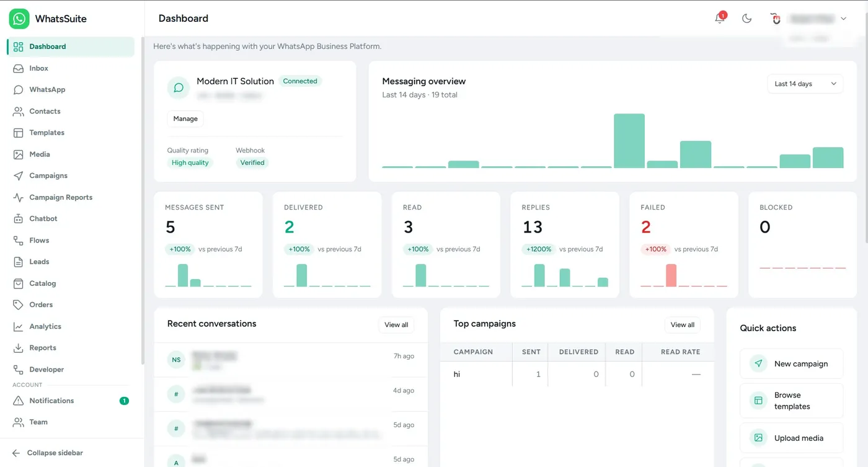Click the WhatsSuite logo icon
The width and height of the screenshot is (868, 467).
point(19,19)
